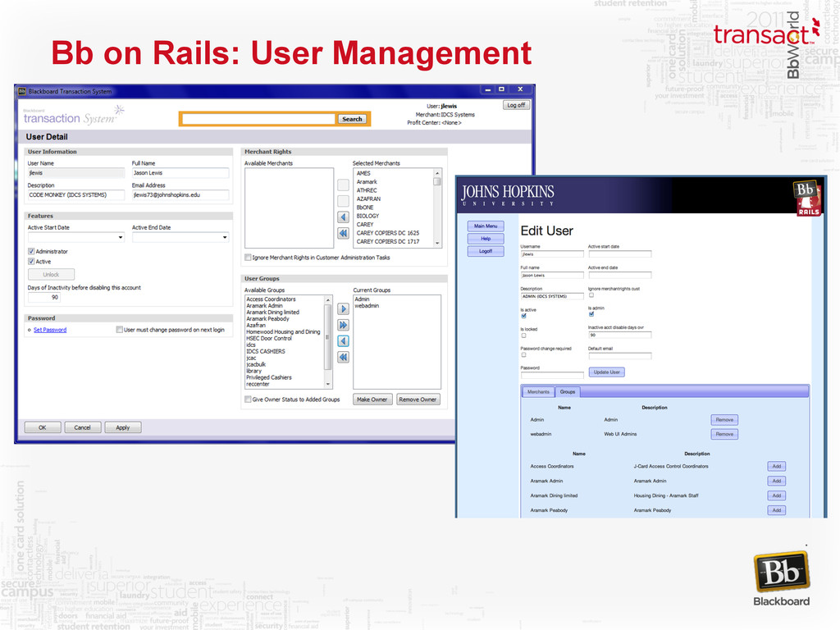Click the OK button in User Detail
This screenshot has height=630, width=840.
[43, 427]
